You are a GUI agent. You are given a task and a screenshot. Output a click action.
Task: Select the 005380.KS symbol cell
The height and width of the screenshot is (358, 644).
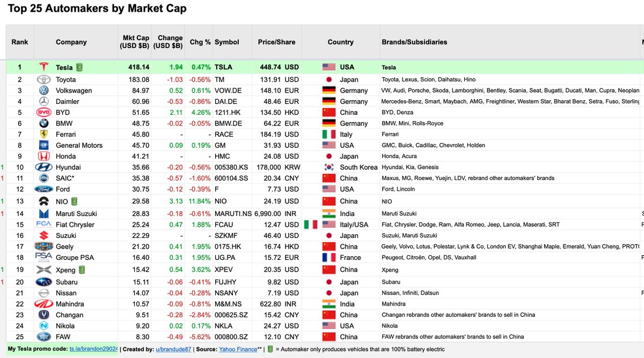[233, 167]
